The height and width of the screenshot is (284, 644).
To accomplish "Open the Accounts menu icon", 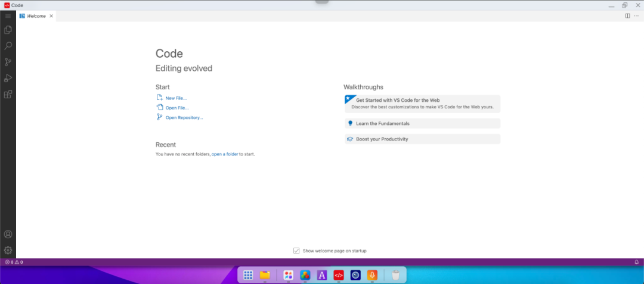I will (x=8, y=235).
